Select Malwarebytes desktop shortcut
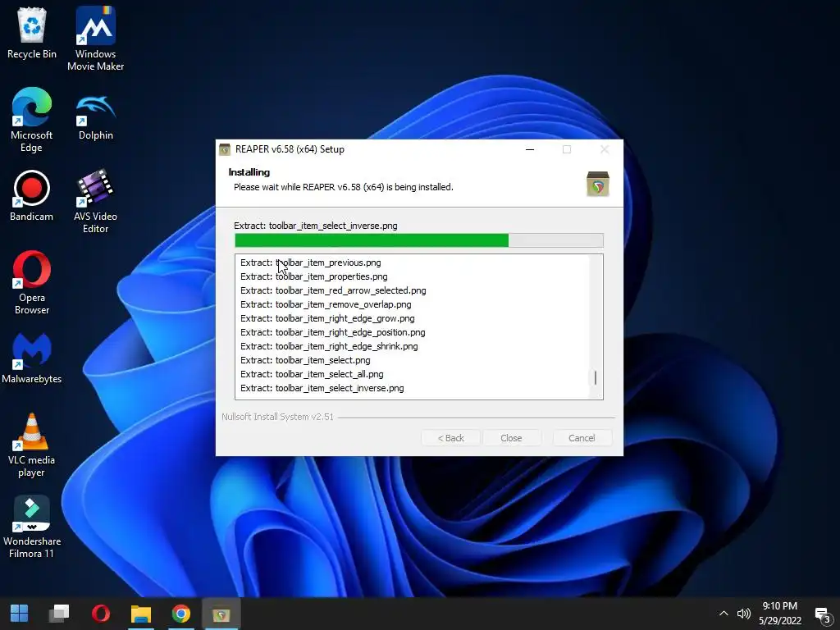Viewport: 840px width, 630px height. tap(32, 358)
